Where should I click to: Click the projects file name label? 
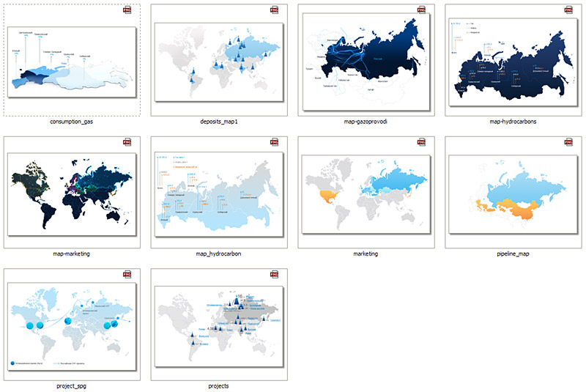tap(218, 386)
